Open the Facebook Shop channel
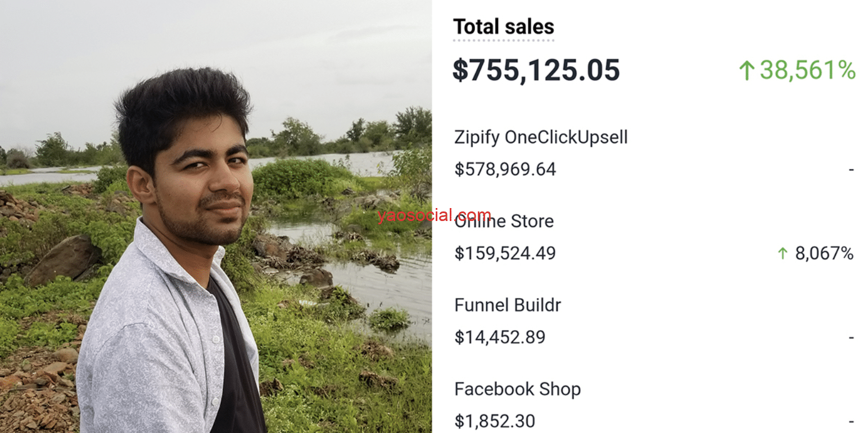The width and height of the screenshot is (868, 433). (517, 389)
